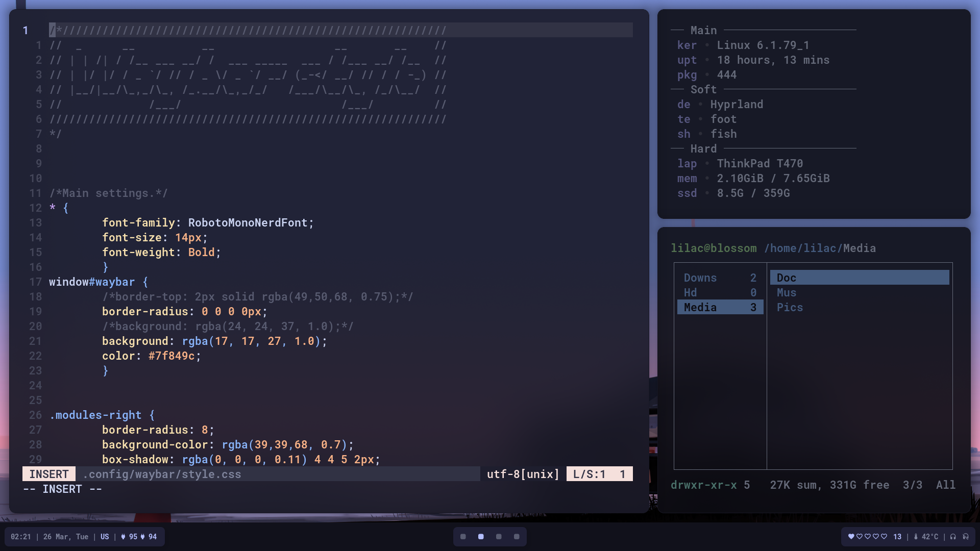The height and width of the screenshot is (551, 980).
Task: Click the /home/lilac/Media path header
Action: (820, 248)
